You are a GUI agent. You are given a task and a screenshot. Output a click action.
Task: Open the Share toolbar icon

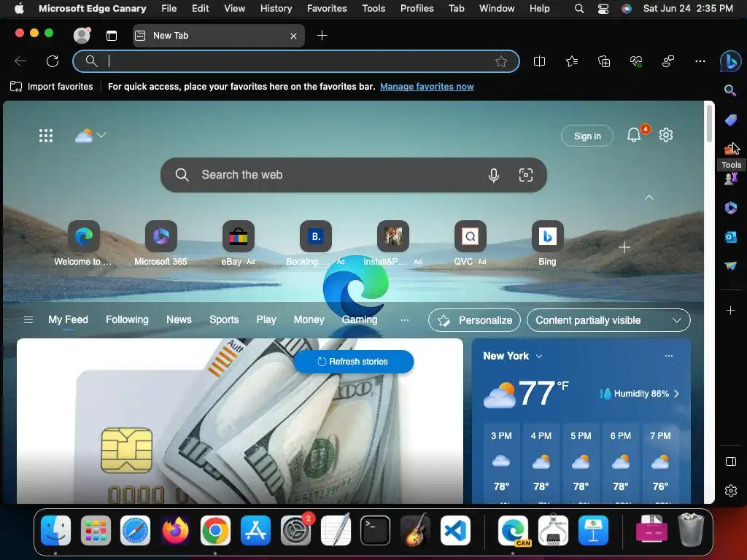[x=668, y=61]
